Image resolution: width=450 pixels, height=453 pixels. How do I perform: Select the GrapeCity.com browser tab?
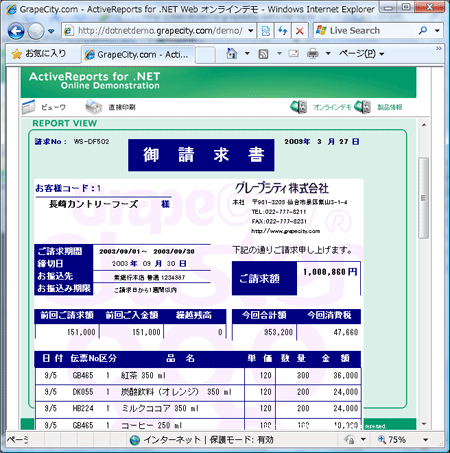click(138, 54)
